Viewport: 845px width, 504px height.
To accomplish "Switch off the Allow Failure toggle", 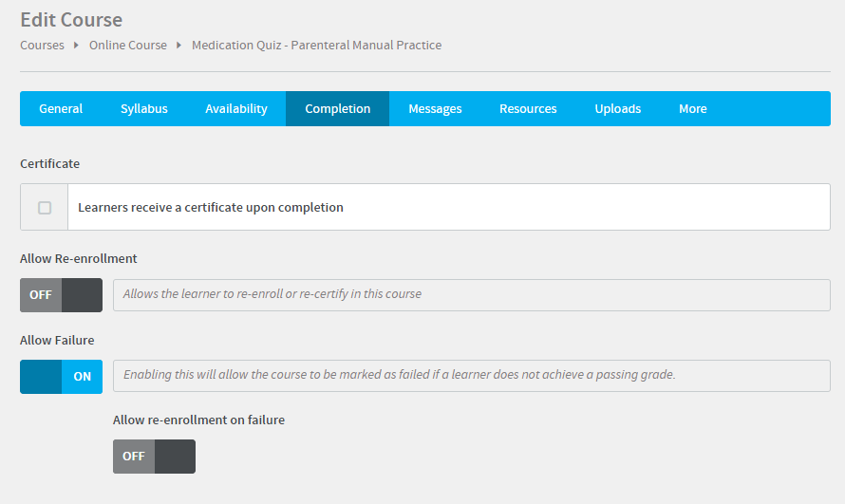I will click(x=61, y=377).
